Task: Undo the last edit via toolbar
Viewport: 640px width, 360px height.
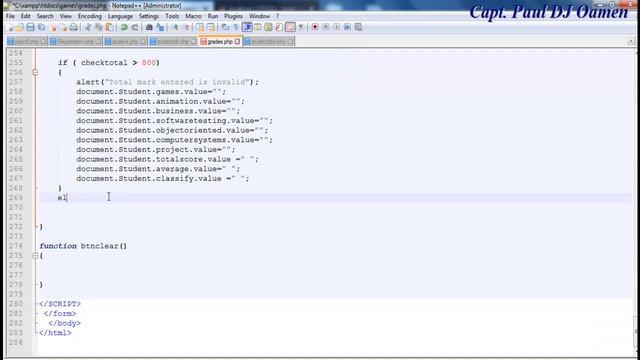Action: point(124,27)
